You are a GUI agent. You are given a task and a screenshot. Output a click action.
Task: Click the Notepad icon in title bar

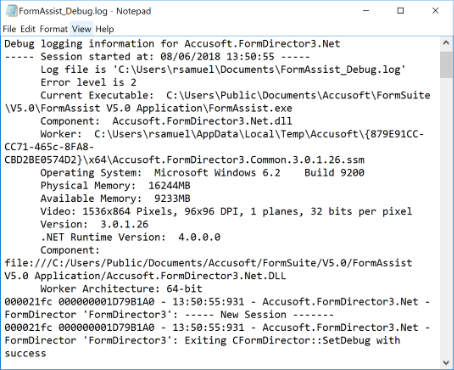11,11
